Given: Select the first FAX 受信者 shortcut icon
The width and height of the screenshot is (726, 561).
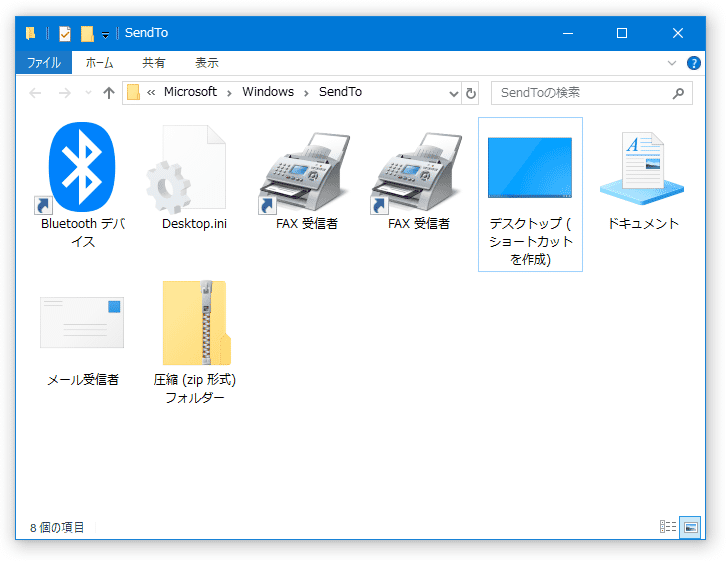Looking at the screenshot, I should tap(305, 172).
